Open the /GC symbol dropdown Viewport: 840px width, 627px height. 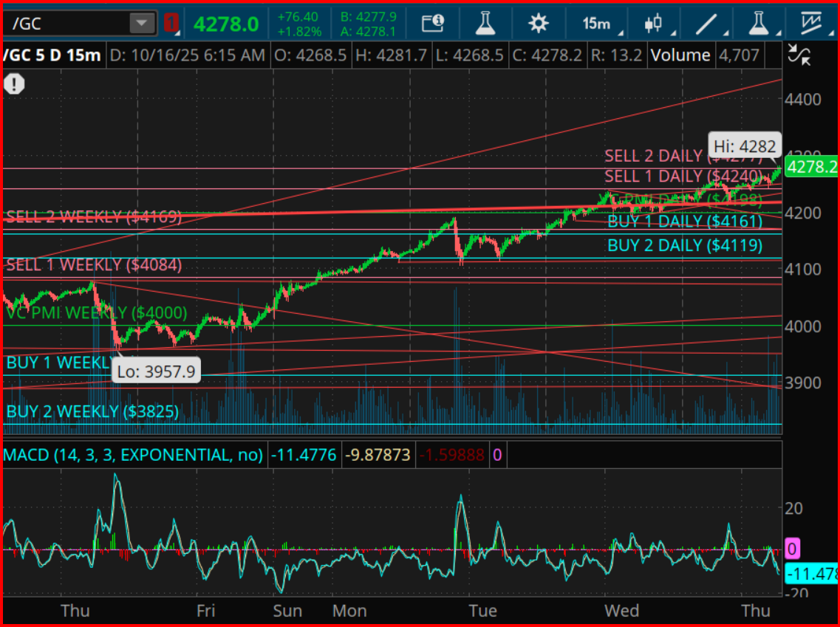click(x=140, y=22)
